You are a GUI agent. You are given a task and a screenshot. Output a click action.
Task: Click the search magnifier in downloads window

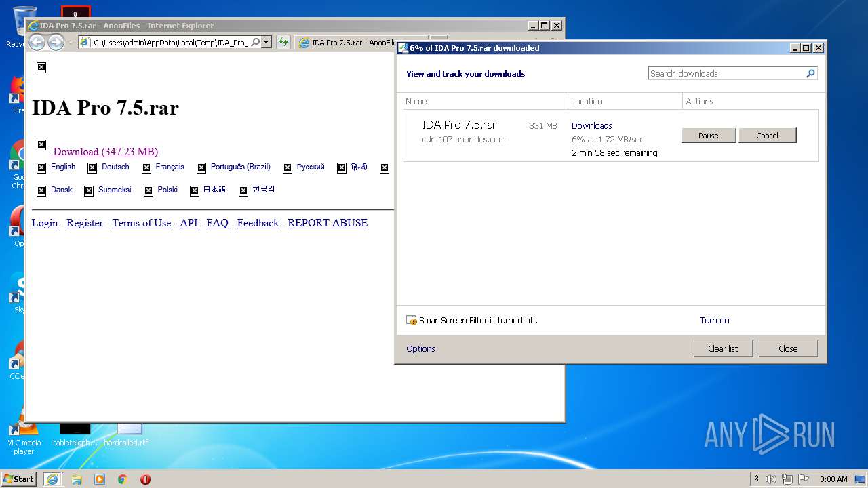(810, 73)
